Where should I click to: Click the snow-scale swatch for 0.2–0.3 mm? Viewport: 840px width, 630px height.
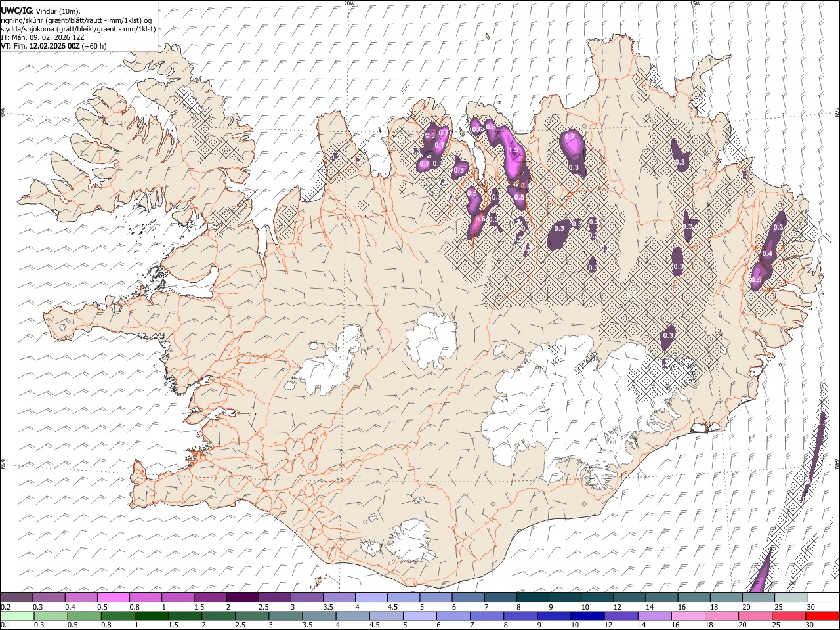click(x=16, y=597)
